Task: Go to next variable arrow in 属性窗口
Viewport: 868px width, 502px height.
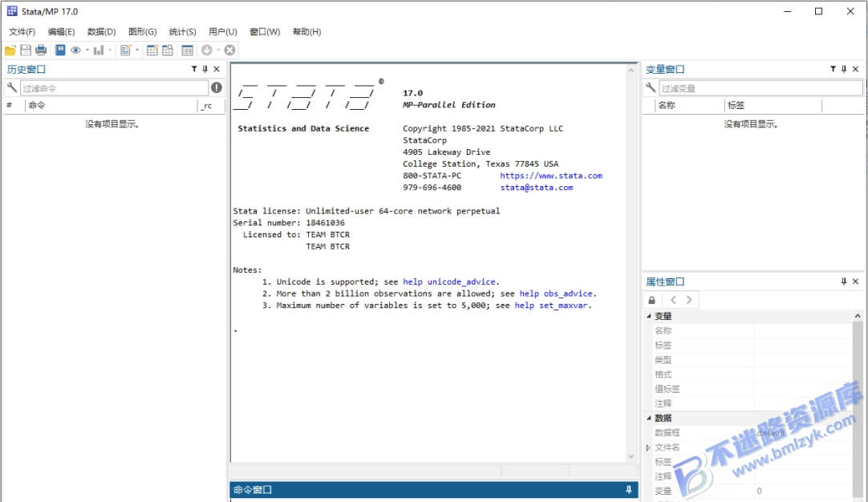Action: [x=688, y=300]
